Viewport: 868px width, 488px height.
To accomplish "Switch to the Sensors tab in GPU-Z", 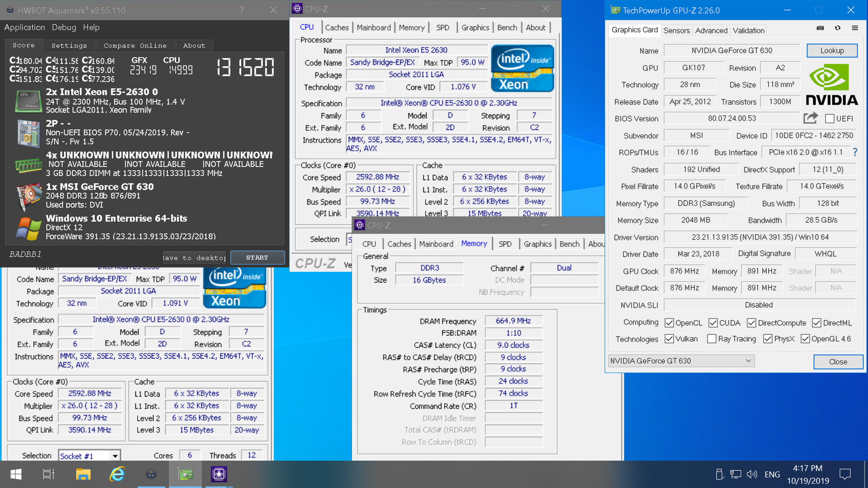I will tap(676, 31).
